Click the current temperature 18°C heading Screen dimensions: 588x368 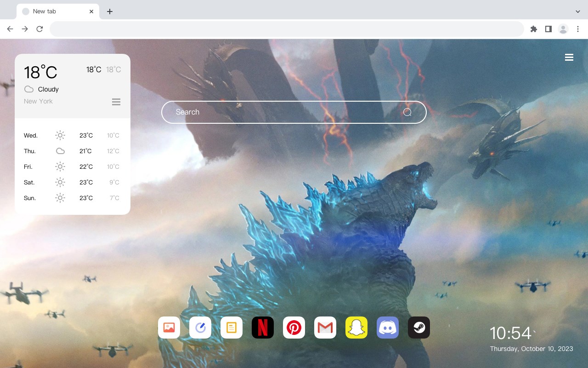pos(40,72)
